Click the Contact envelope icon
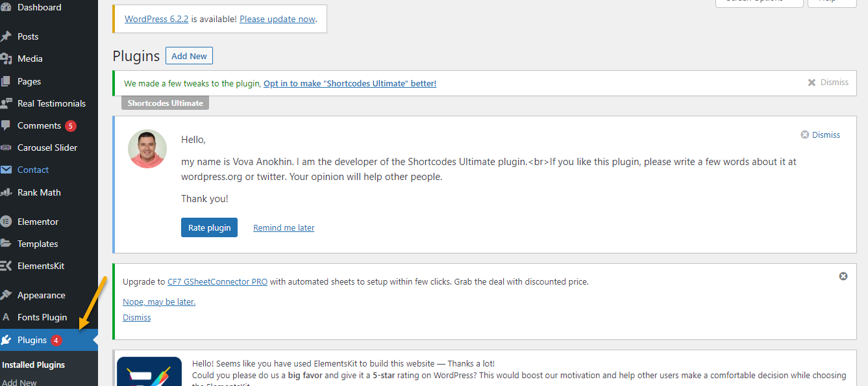868x386 pixels. [6, 170]
